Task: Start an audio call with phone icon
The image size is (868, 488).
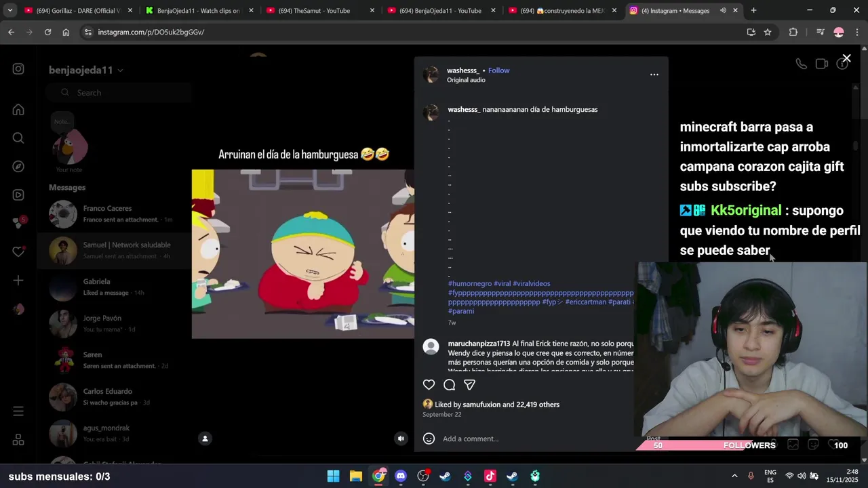Action: point(802,64)
